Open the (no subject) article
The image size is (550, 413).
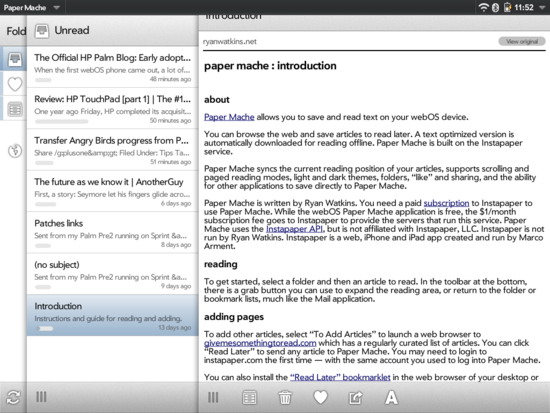click(113, 274)
